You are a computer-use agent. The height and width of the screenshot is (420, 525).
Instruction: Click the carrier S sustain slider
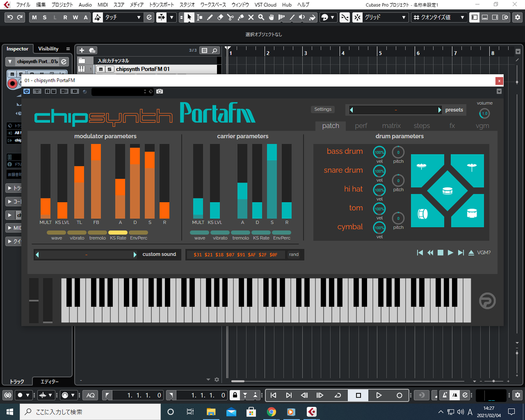pos(272,181)
